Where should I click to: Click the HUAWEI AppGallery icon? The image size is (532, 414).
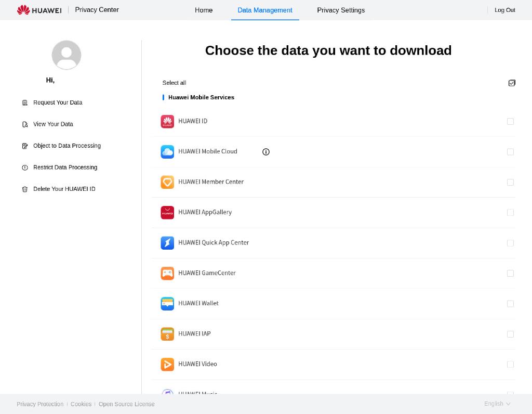[167, 212]
